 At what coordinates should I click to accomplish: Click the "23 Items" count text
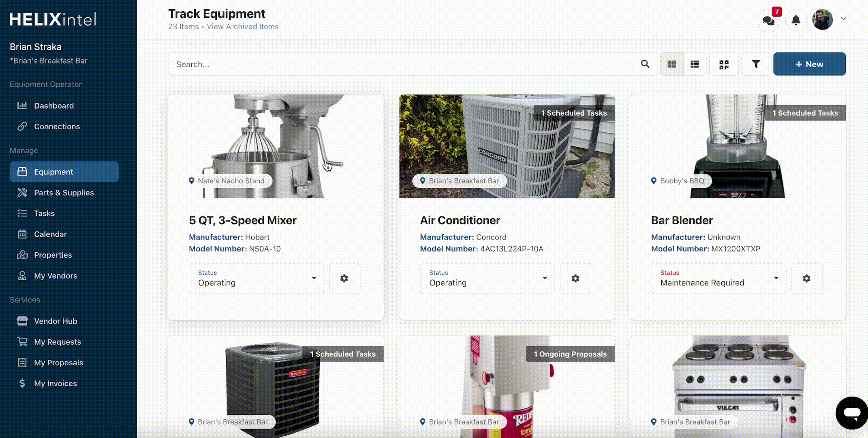point(184,27)
